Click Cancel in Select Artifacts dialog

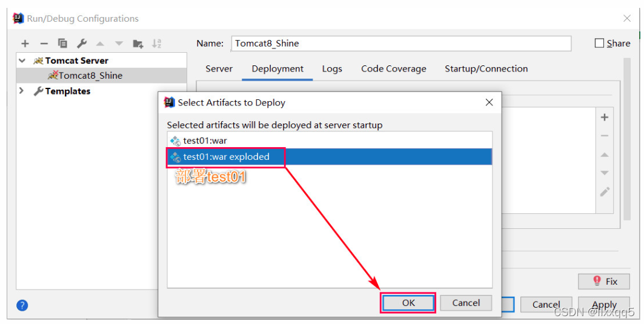pos(466,303)
